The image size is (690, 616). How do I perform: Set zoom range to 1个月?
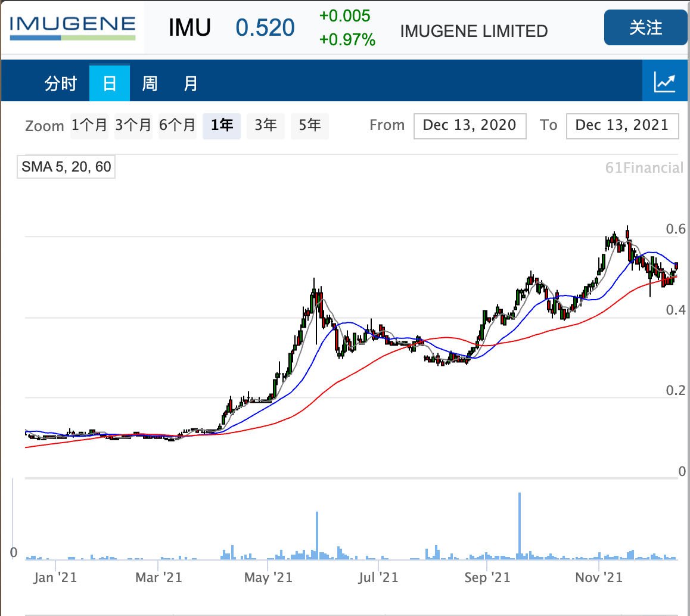(89, 125)
